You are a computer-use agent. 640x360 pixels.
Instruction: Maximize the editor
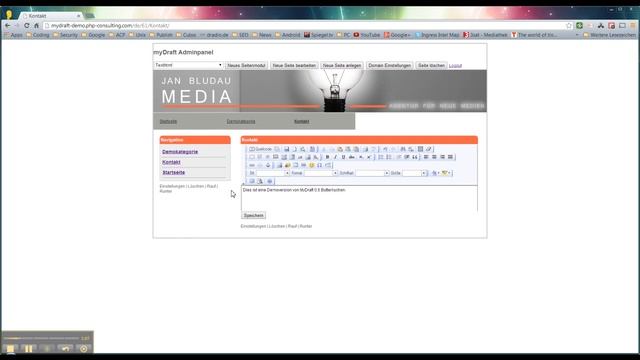coord(252,181)
